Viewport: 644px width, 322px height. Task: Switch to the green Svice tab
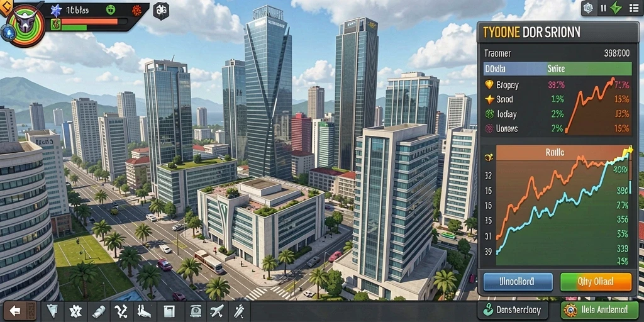click(588, 69)
